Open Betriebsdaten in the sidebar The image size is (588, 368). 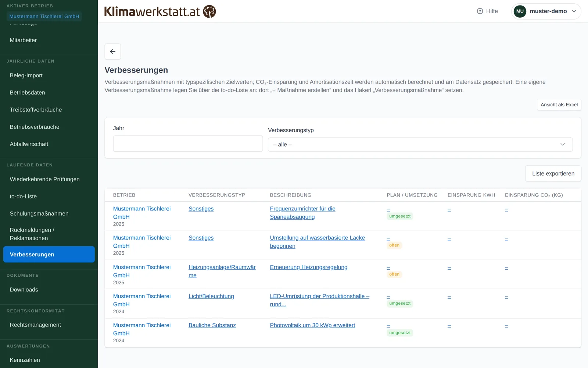[49, 93]
